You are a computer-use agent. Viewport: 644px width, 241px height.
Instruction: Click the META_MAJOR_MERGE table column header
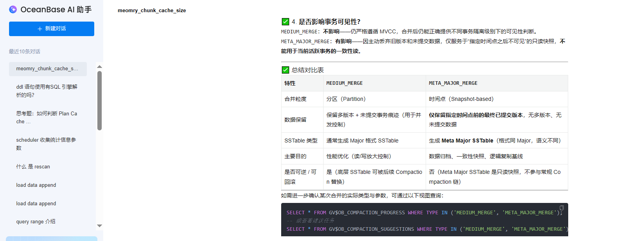point(453,83)
